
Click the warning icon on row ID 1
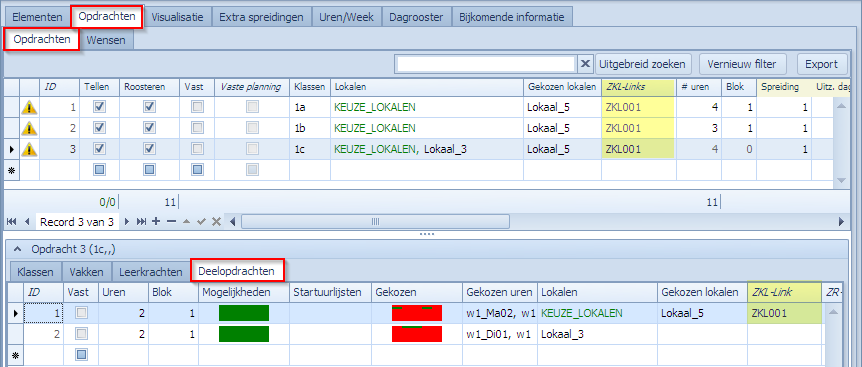(x=29, y=107)
